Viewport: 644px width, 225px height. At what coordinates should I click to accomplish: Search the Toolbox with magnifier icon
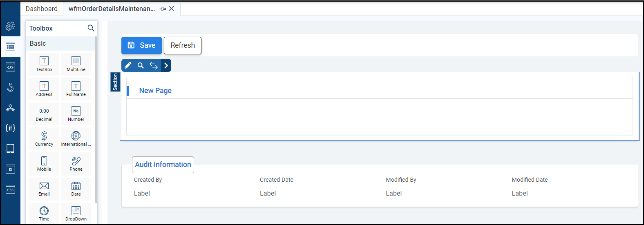point(91,28)
